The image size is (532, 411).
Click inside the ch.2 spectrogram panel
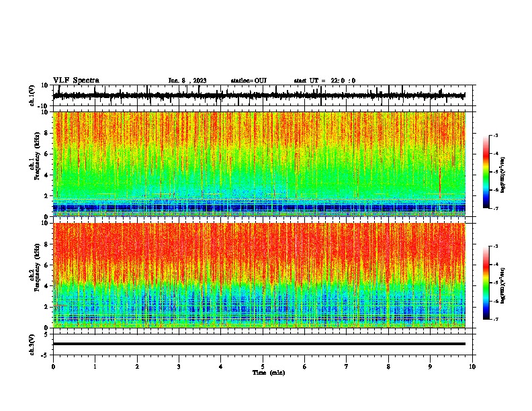[259, 275]
